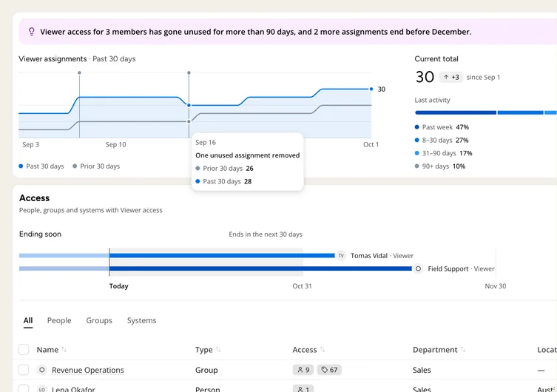Click the Field Support group icon on the timeline

click(418, 268)
